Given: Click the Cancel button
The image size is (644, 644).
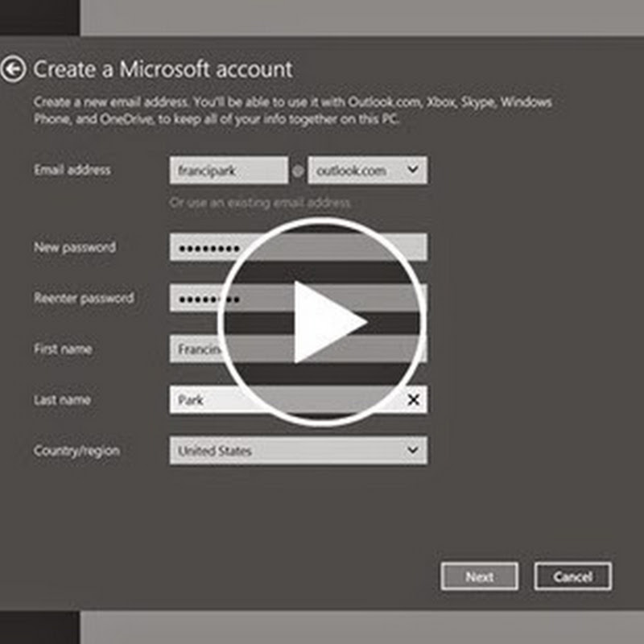Looking at the screenshot, I should (572, 576).
